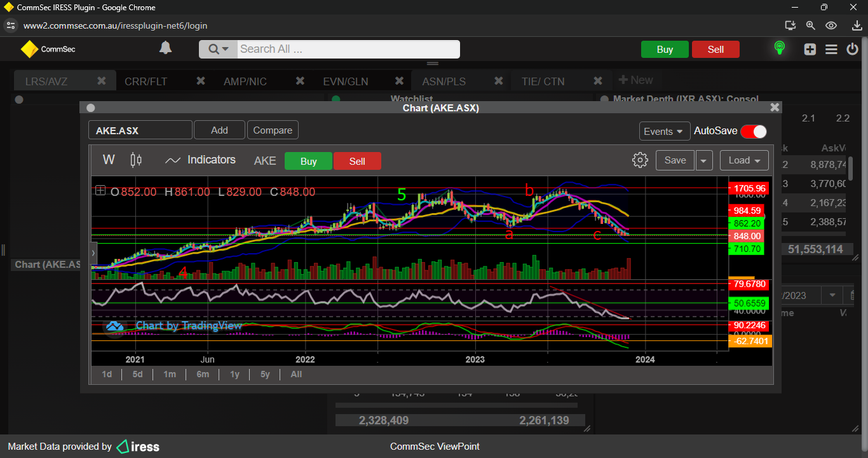Image resolution: width=868 pixels, height=458 pixels.
Task: Select the 5y range
Action: 265,374
